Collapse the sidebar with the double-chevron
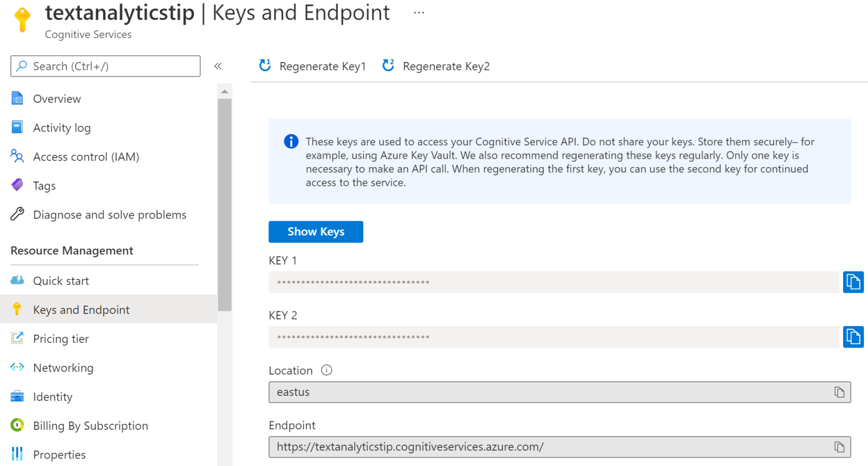Screen dimensions: 868x466 pyautogui.click(x=218, y=66)
